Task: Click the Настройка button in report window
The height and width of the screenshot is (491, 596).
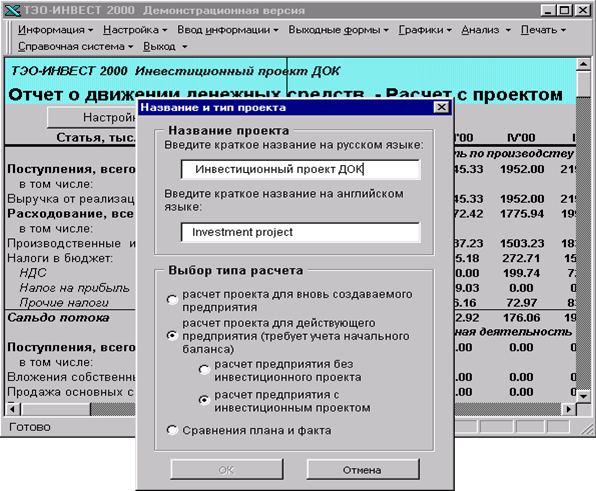Action: click(x=92, y=117)
